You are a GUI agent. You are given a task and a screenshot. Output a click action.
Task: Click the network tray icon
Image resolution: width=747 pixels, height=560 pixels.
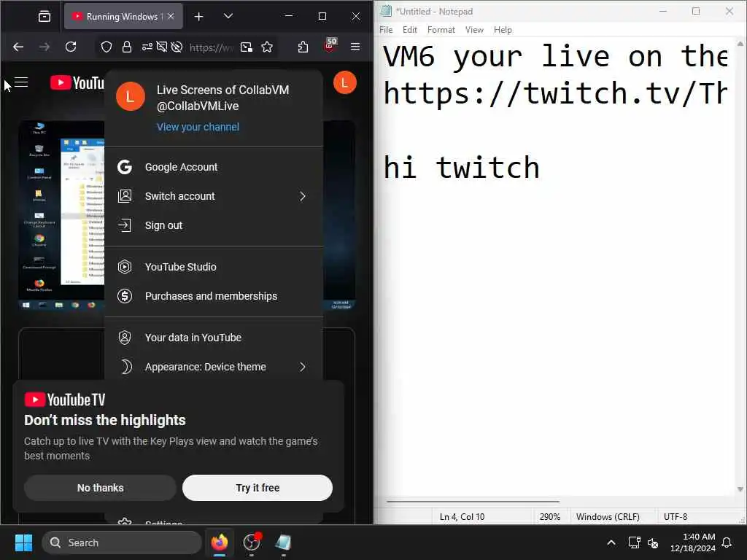tap(634, 542)
